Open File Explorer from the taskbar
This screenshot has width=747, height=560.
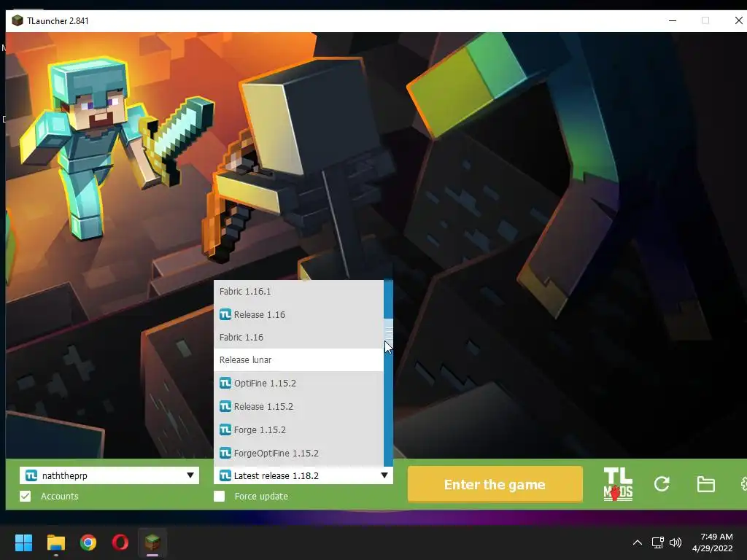click(x=55, y=542)
